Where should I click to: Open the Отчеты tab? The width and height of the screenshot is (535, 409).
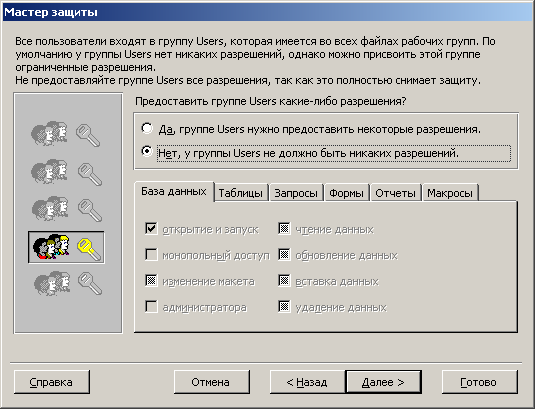click(395, 193)
